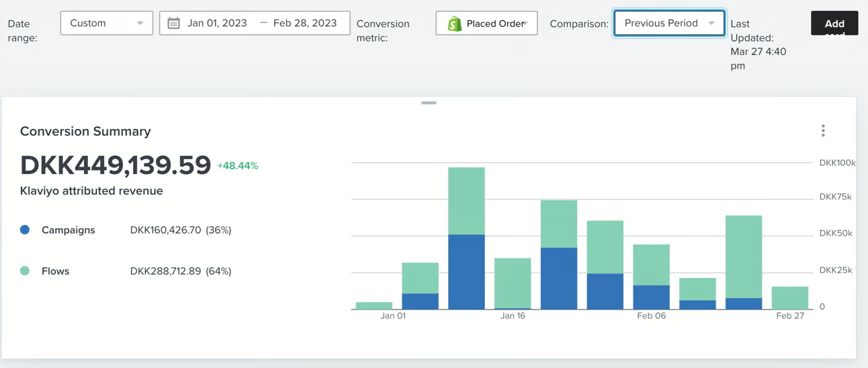Open the Previous Period comparison dropdown

pyautogui.click(x=669, y=24)
